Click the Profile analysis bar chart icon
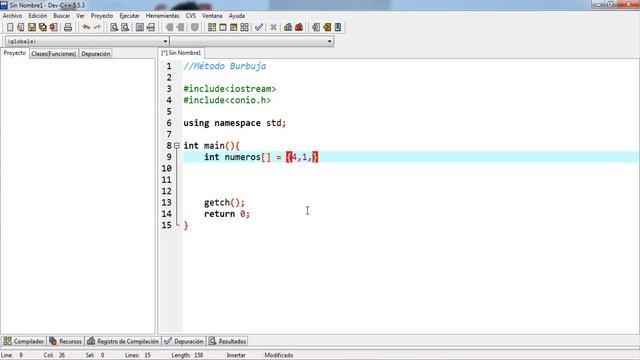The width and height of the screenshot is (640, 360). click(x=288, y=27)
